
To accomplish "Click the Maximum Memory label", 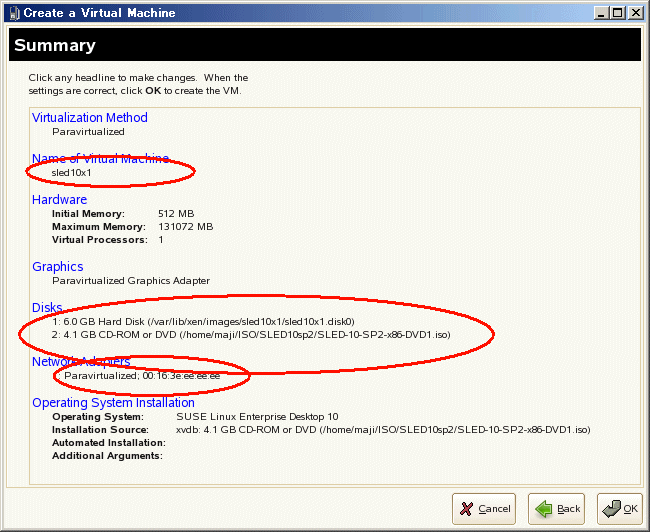I will 99,227.
